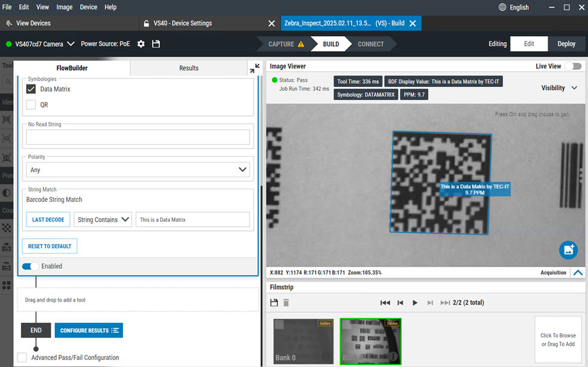Open the Edit menu
The width and height of the screenshot is (588, 367).
click(x=24, y=7)
